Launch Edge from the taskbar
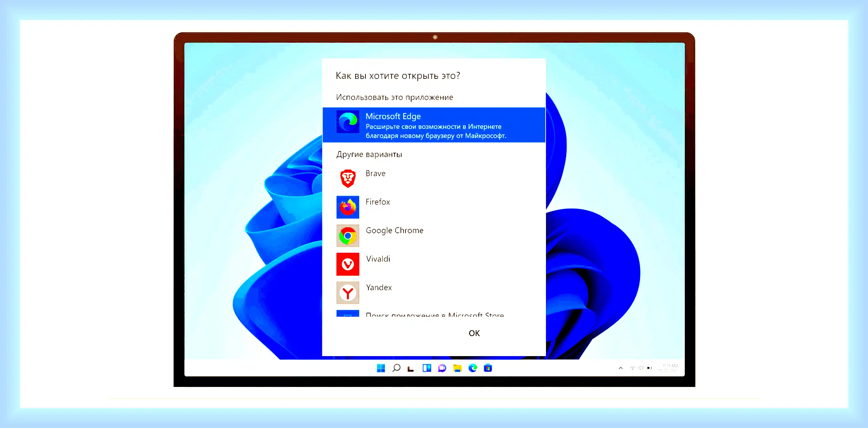 [472, 368]
